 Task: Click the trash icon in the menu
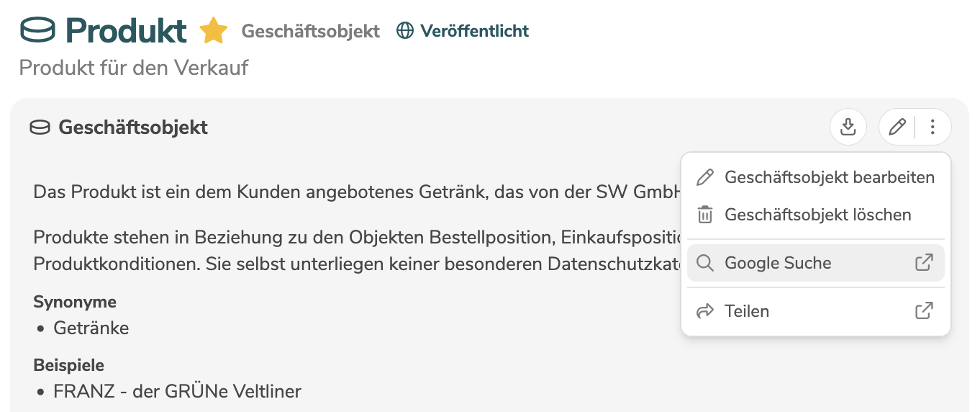(x=705, y=215)
